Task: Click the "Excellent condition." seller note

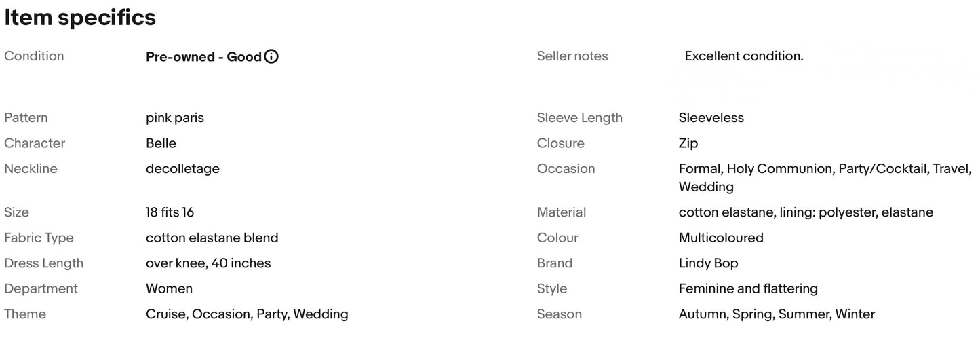Action: click(744, 56)
